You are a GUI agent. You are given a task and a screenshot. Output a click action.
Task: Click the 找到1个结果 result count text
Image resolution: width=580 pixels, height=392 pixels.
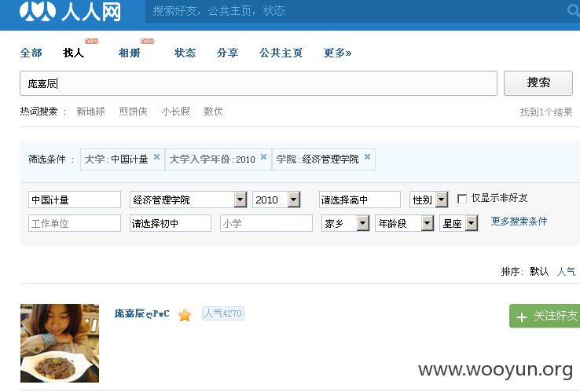546,112
